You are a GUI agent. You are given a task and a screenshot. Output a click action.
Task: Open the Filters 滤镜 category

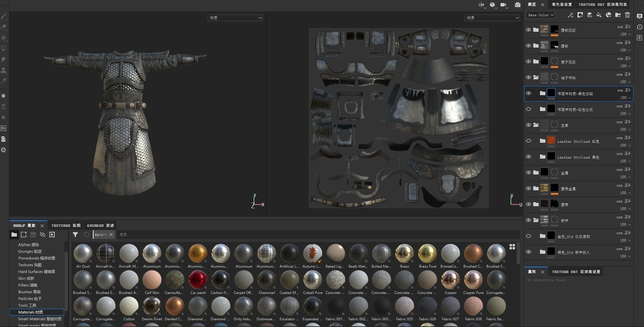27,285
